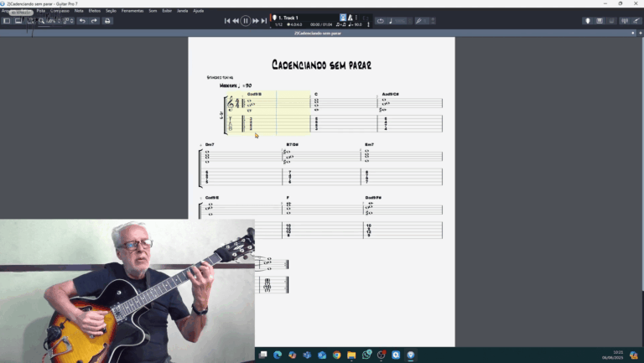
Task: Pause playback with the center transport button
Action: click(246, 20)
